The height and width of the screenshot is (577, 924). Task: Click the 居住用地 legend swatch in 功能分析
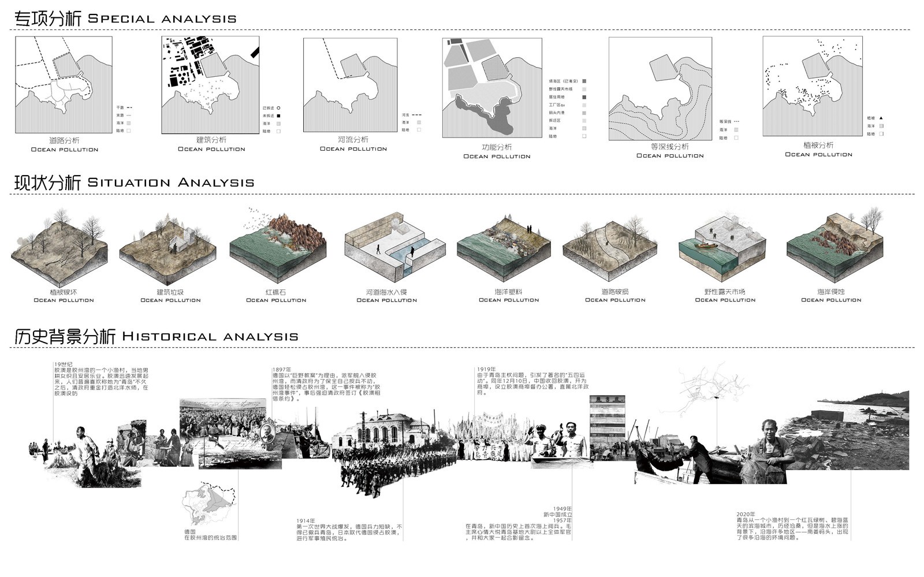coord(584,97)
